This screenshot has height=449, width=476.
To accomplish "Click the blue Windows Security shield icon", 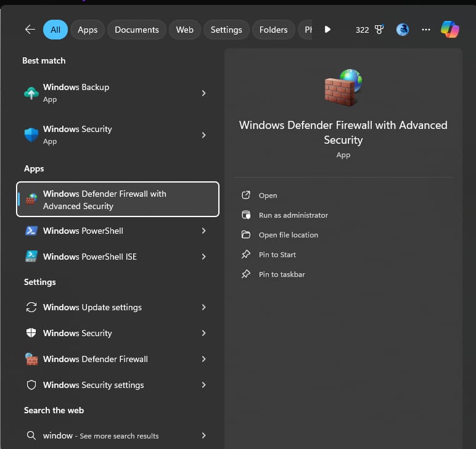I will 31,135.
